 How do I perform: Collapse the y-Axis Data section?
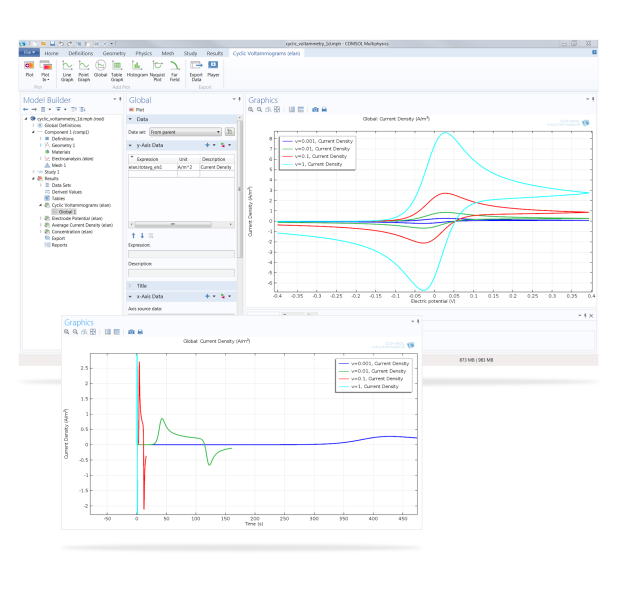click(132, 145)
